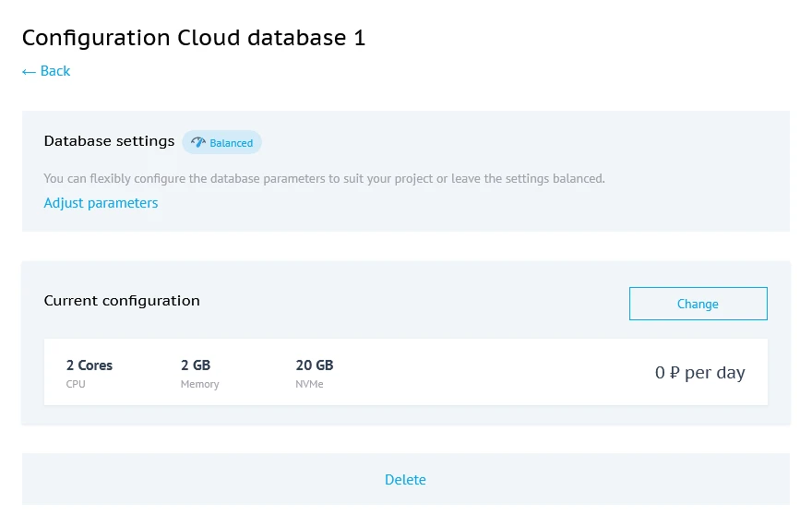Viewport: 812px width, 527px height.
Task: Go back via the Back link text
Action: pyautogui.click(x=55, y=71)
